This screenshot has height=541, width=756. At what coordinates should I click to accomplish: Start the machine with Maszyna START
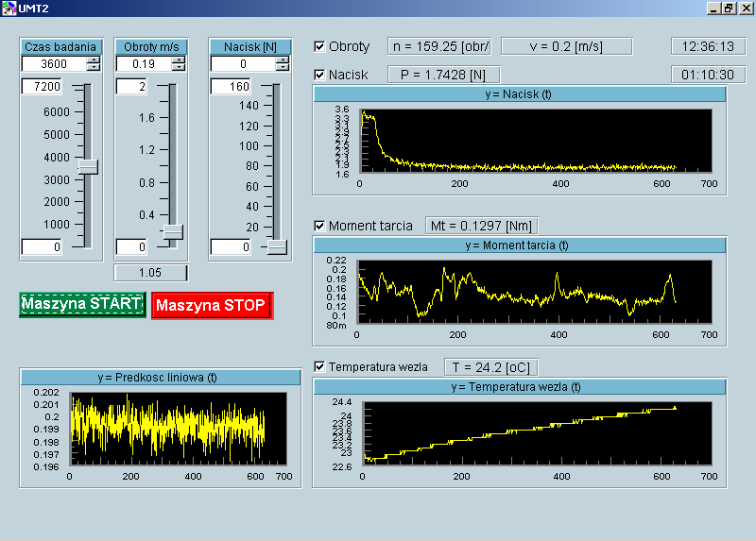(x=82, y=304)
